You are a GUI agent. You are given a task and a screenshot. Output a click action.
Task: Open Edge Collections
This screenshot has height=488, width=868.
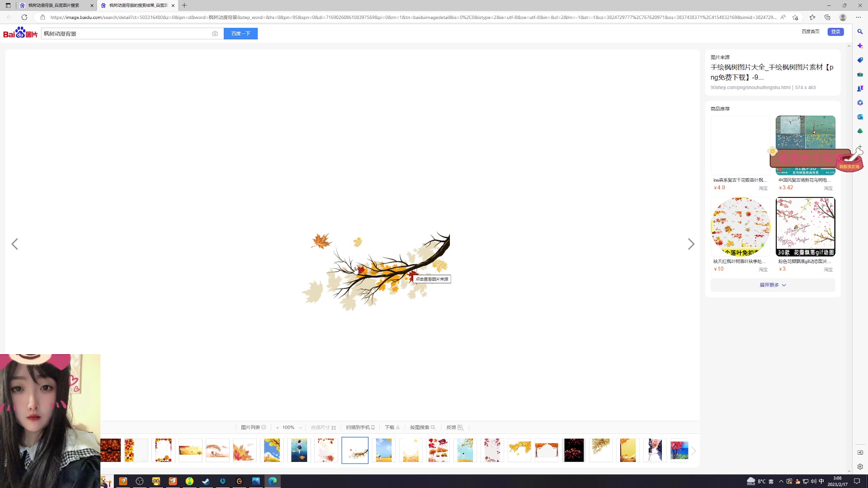[x=827, y=17]
